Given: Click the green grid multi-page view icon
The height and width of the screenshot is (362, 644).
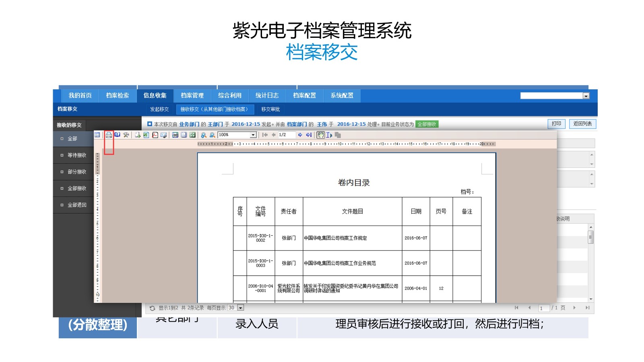Looking at the screenshot, I should 192,135.
